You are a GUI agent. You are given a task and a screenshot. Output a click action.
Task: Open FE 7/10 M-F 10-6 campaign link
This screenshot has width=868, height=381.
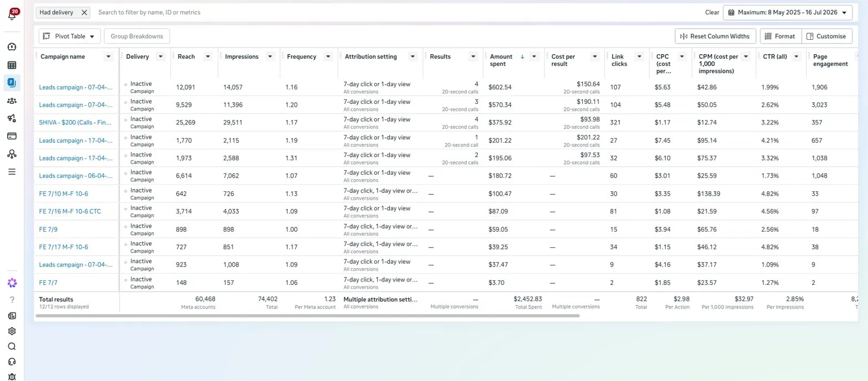coord(64,194)
